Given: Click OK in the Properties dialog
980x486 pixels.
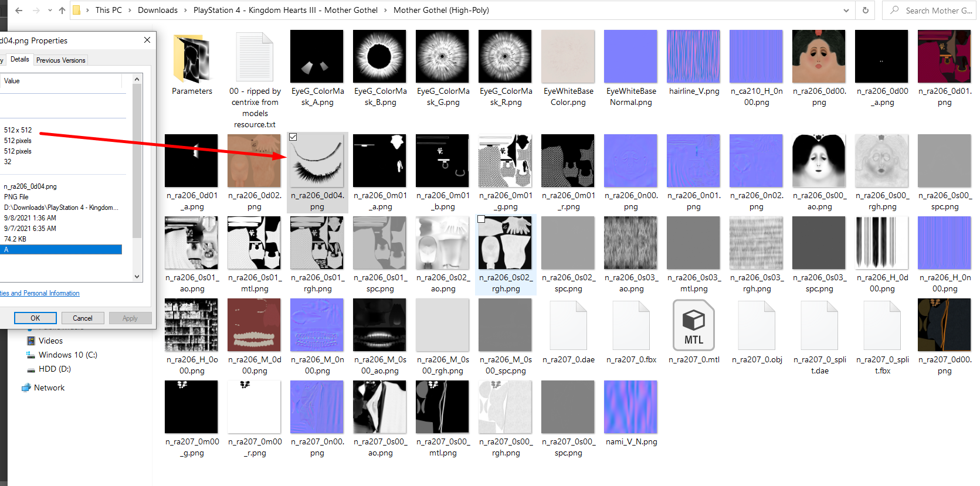Looking at the screenshot, I should tap(35, 318).
